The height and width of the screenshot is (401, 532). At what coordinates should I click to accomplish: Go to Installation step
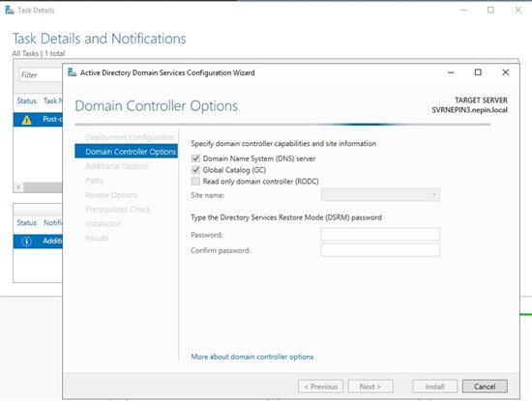(x=103, y=224)
